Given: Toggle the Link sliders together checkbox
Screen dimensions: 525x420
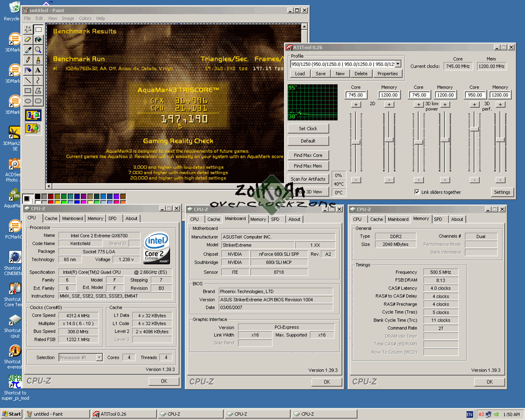Looking at the screenshot, I should (417, 192).
